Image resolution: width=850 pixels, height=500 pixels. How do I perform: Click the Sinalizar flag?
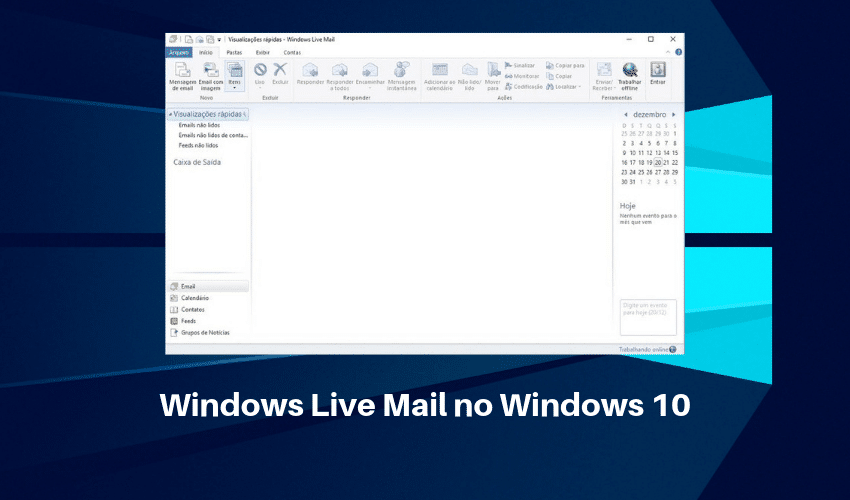pyautogui.click(x=520, y=66)
